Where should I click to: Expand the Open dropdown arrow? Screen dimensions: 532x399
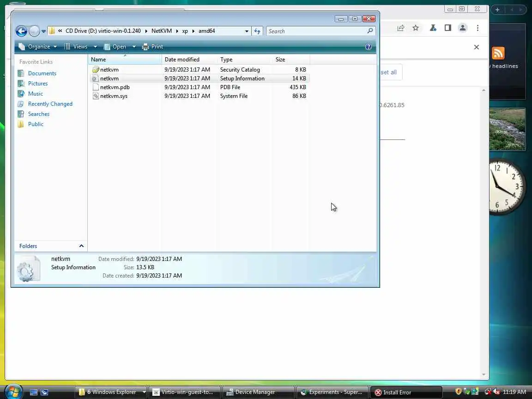(x=134, y=47)
